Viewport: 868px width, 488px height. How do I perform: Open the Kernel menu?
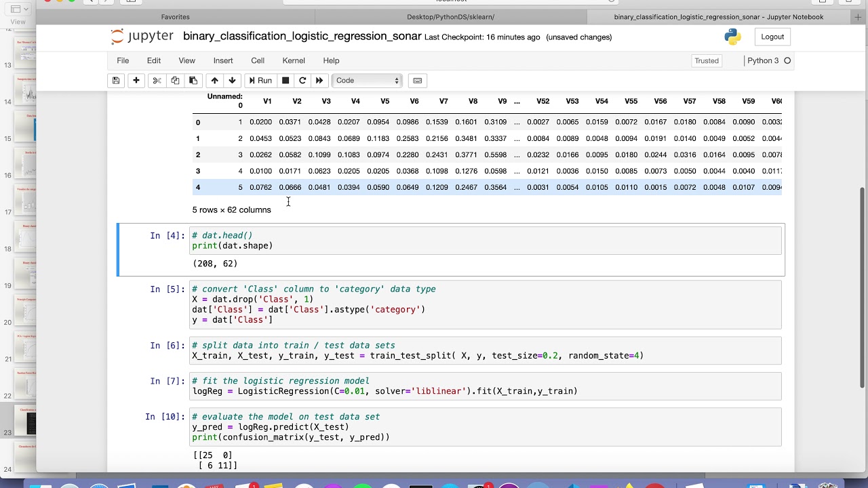294,60
